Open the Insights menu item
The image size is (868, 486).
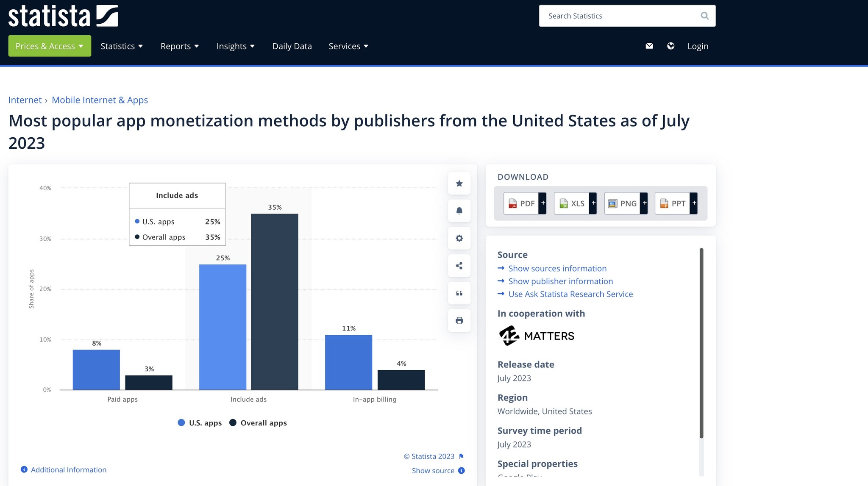pyautogui.click(x=235, y=46)
